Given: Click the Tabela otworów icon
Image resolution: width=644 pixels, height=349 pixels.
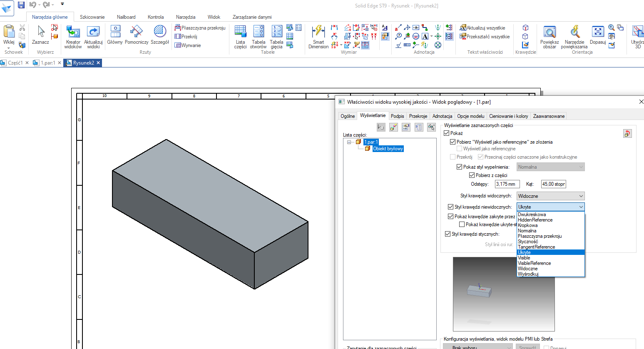Looking at the screenshot, I should (x=259, y=32).
